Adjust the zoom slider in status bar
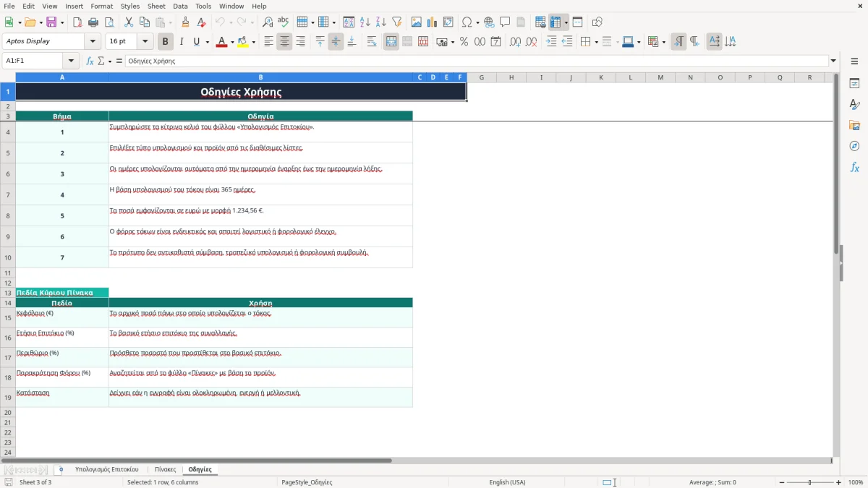868x488 pixels. click(810, 482)
